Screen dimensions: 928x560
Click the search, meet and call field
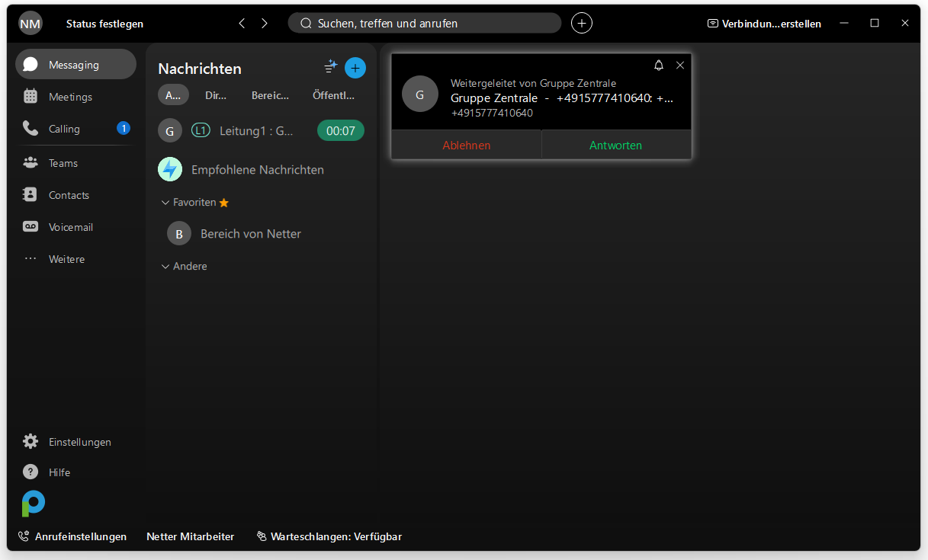[424, 23]
